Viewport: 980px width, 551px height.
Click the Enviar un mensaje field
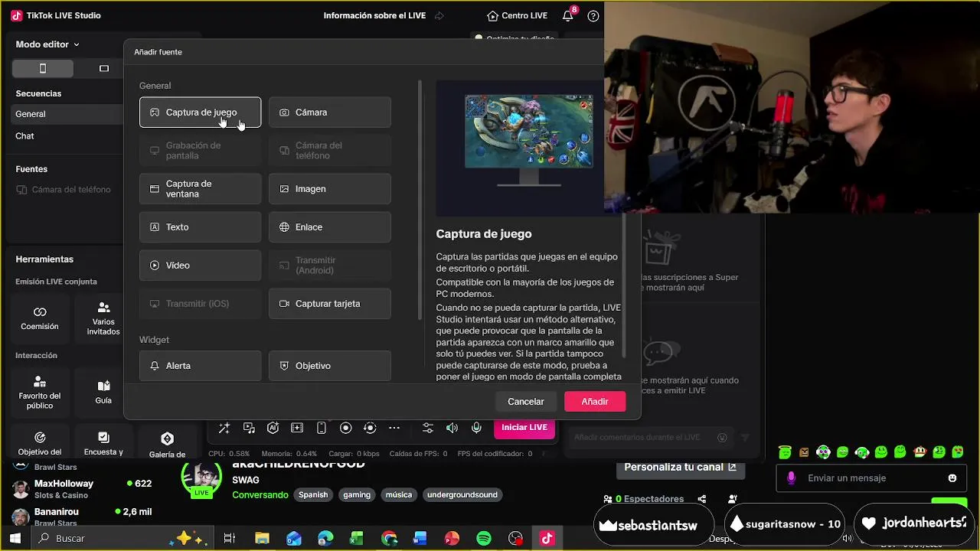point(870,478)
